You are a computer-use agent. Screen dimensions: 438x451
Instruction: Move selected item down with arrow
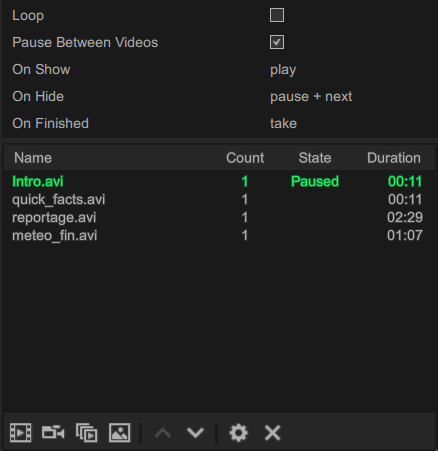click(195, 433)
